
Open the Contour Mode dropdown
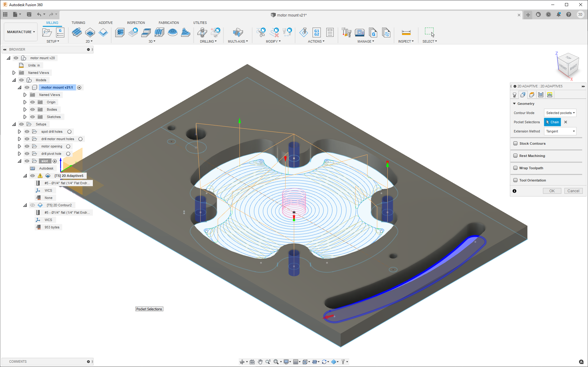(x=560, y=113)
